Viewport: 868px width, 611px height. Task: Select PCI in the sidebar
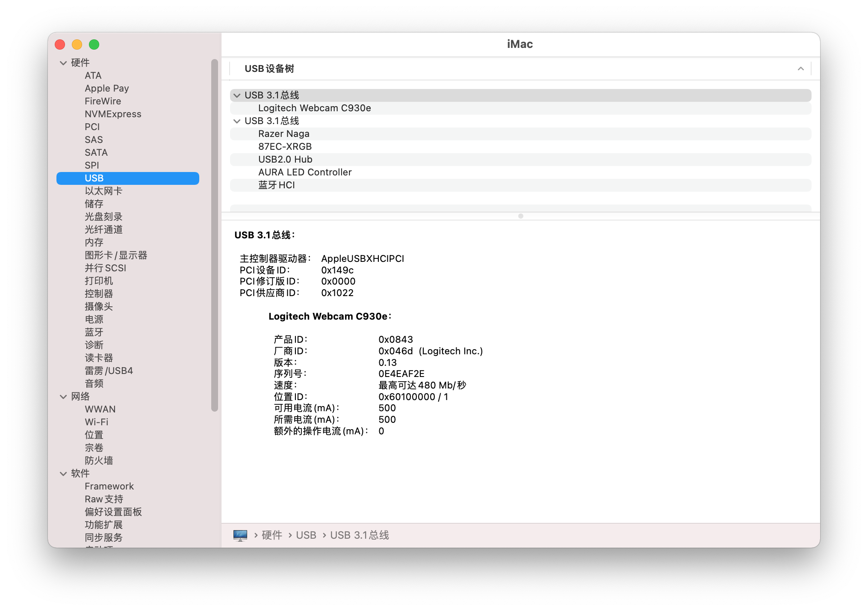tap(92, 127)
